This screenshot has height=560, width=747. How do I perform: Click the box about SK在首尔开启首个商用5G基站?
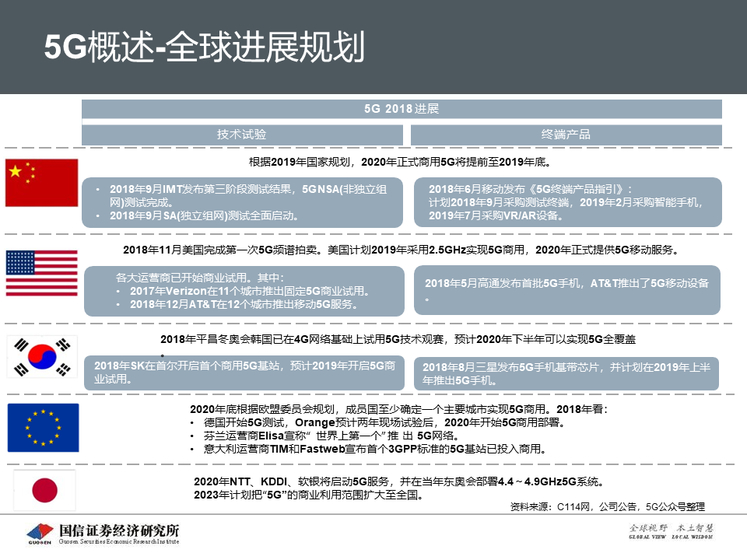244,373
